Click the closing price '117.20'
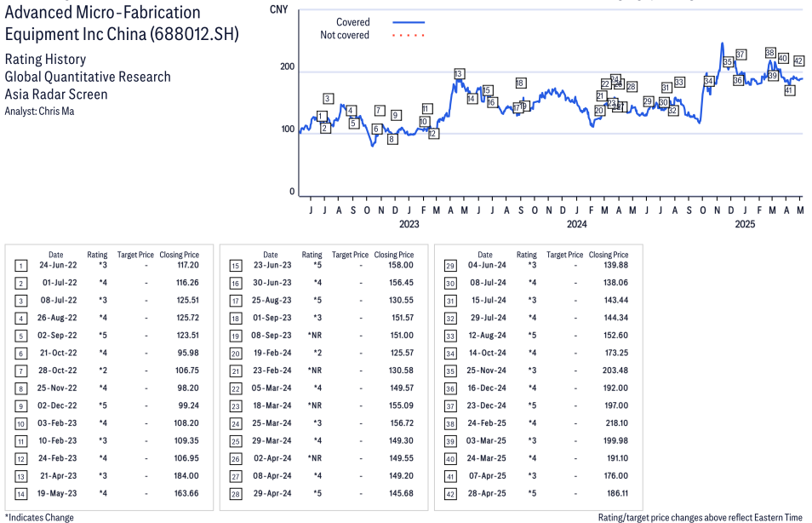The image size is (812, 523). point(188,265)
